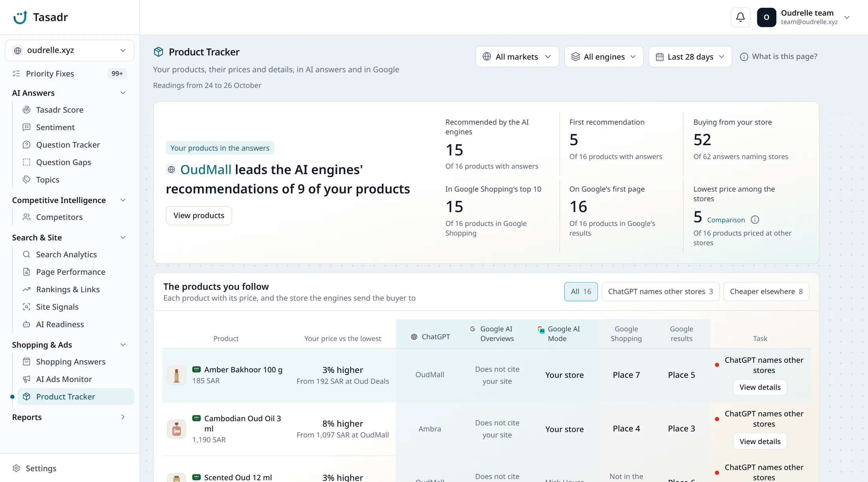Click the Settings gear icon

click(x=16, y=468)
